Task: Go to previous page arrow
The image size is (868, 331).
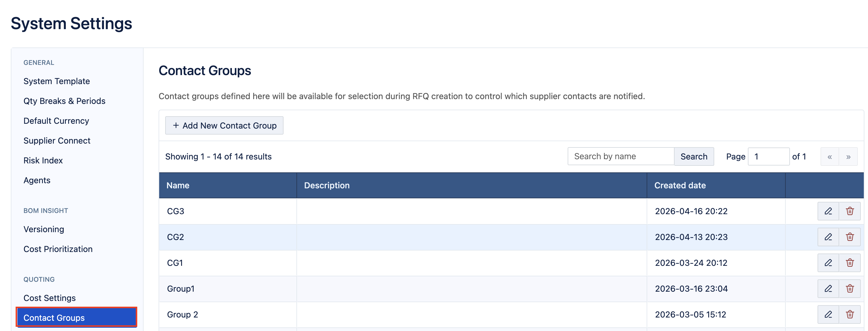Action: [830, 157]
